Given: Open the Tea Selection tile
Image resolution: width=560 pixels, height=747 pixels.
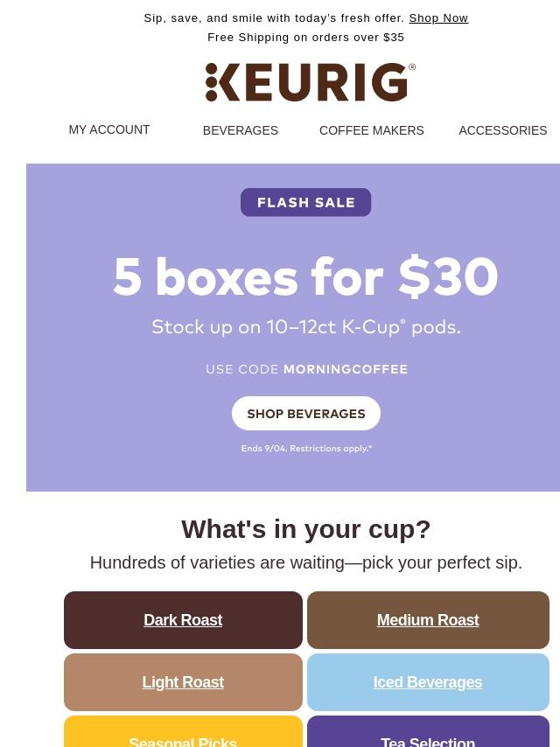Looking at the screenshot, I should tap(428, 732).
